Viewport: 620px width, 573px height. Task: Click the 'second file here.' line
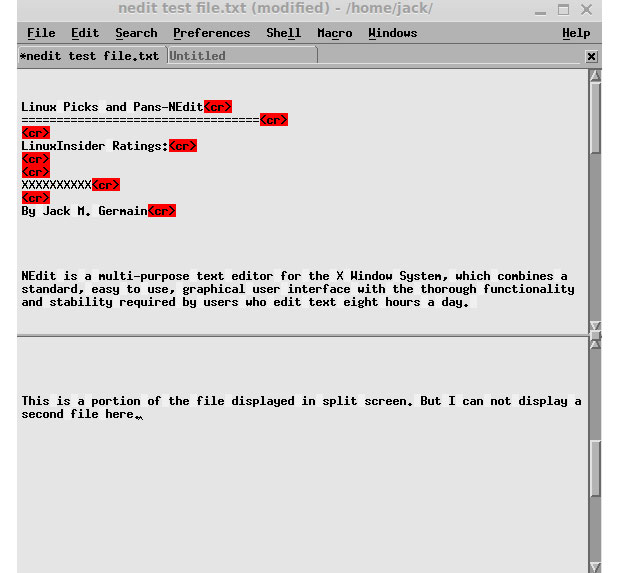pos(81,414)
